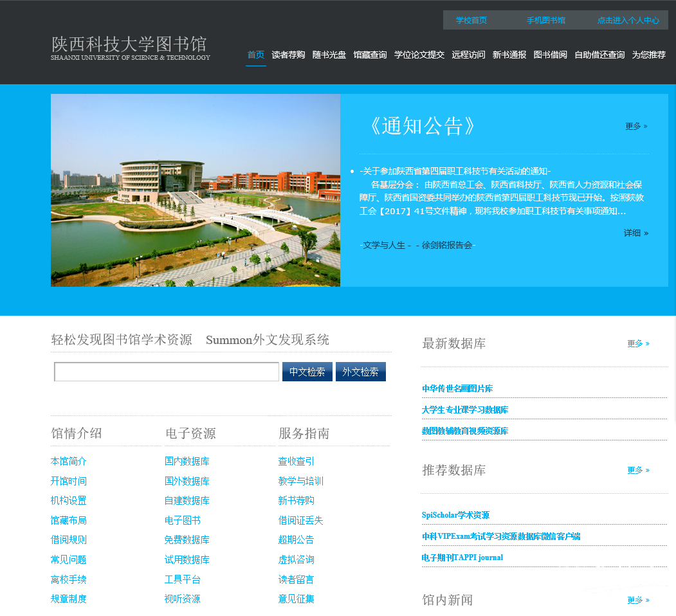Open 开馆时间 under 馆情介绍
The height and width of the screenshot is (616, 676).
(68, 481)
